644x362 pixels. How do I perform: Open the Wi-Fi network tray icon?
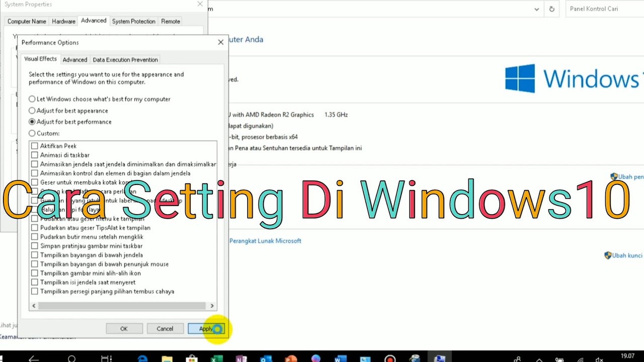[x=580, y=359]
